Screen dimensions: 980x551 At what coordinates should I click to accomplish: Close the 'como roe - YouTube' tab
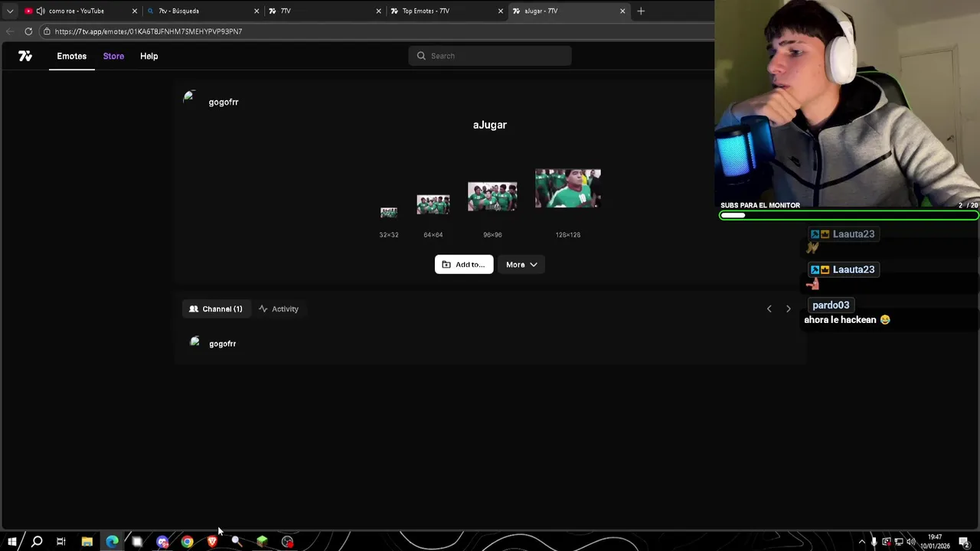(x=135, y=11)
